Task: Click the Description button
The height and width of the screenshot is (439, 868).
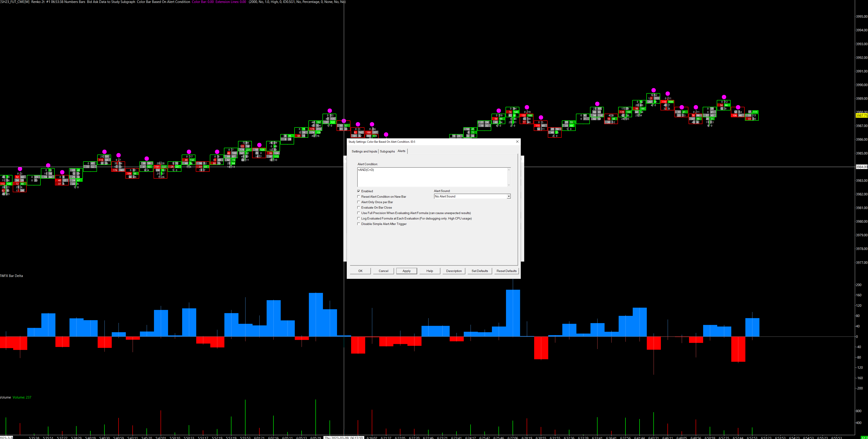Action: 454,271
